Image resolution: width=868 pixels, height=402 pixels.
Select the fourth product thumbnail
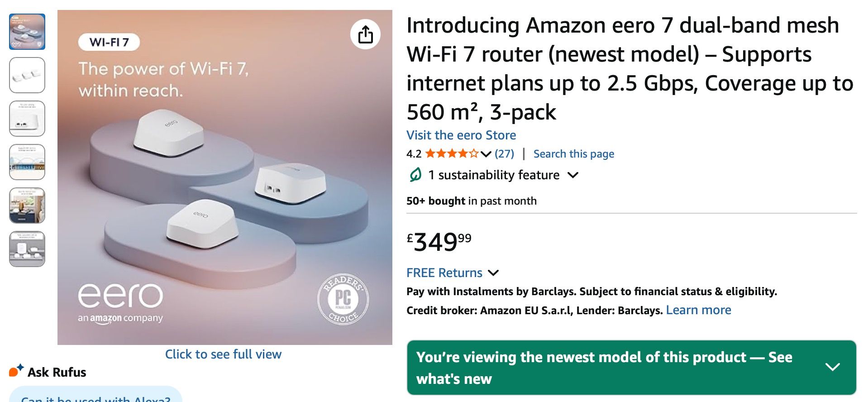pyautogui.click(x=27, y=162)
